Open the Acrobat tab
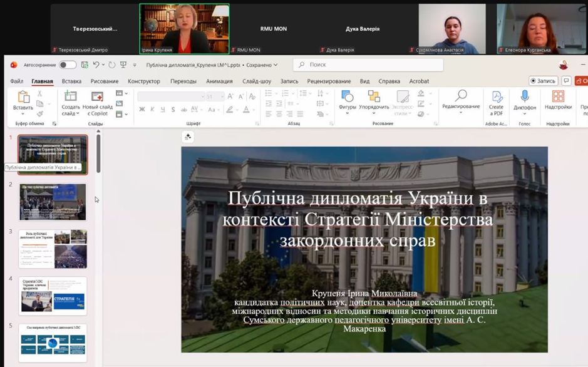The width and height of the screenshot is (588, 367). pyautogui.click(x=419, y=81)
